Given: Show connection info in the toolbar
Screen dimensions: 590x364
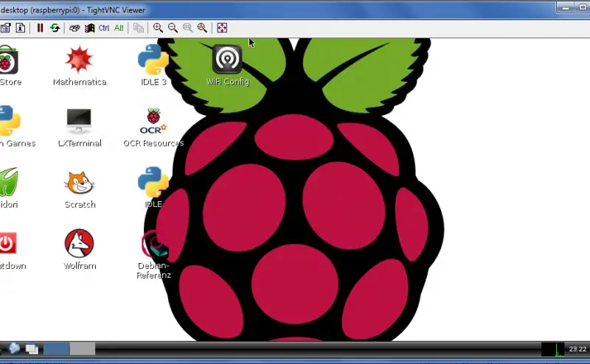Looking at the screenshot, I should (x=21, y=28).
